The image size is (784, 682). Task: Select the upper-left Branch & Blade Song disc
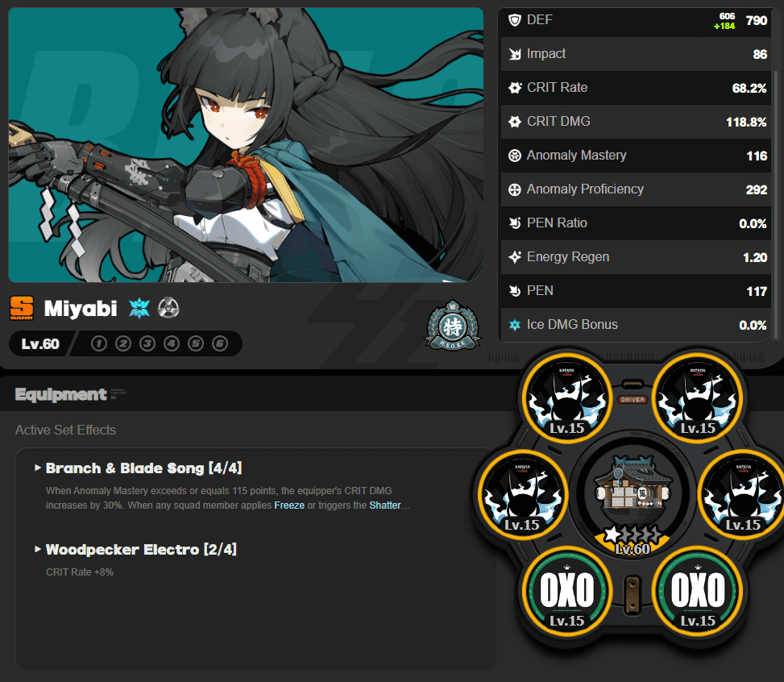566,396
